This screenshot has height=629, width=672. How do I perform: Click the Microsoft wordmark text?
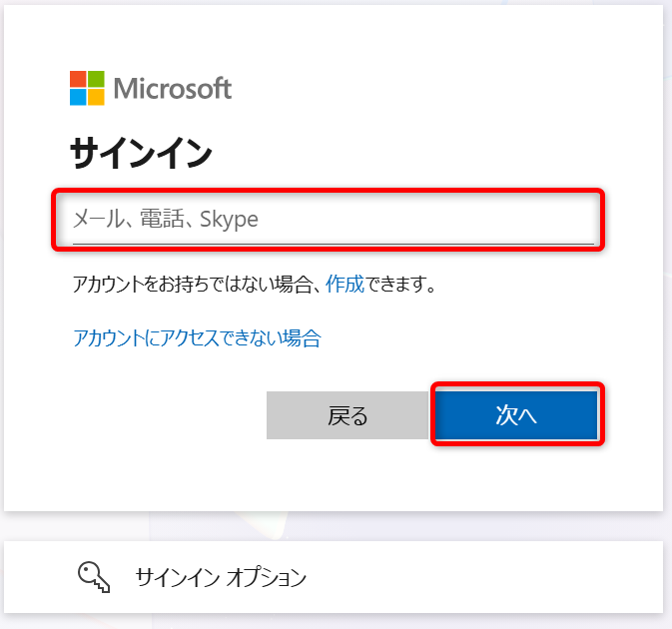[173, 88]
